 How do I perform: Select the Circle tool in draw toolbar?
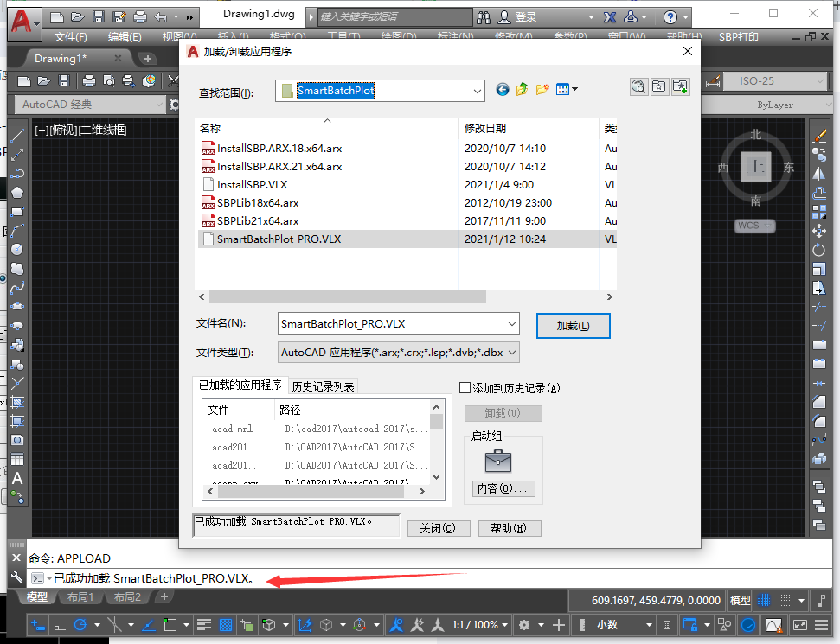click(17, 250)
